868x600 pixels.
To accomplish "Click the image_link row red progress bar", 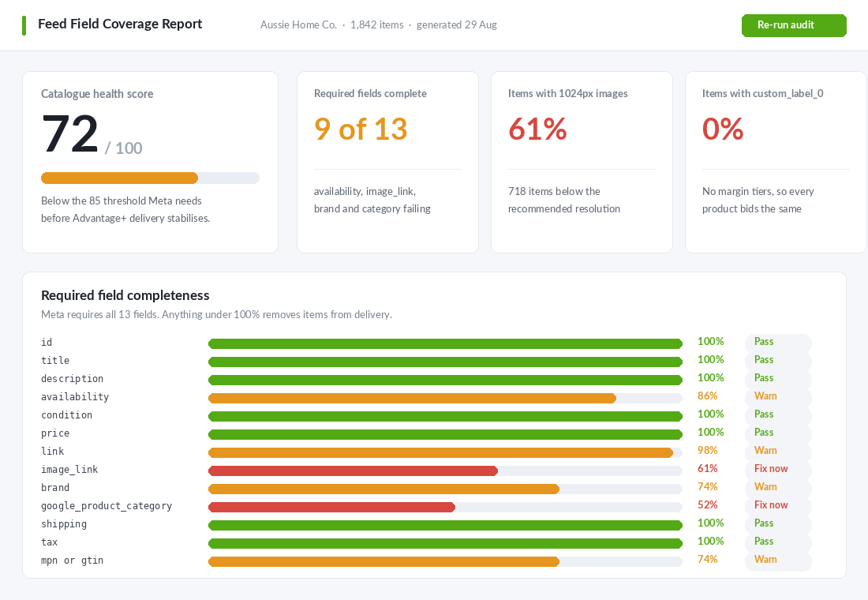I will click(x=354, y=471).
